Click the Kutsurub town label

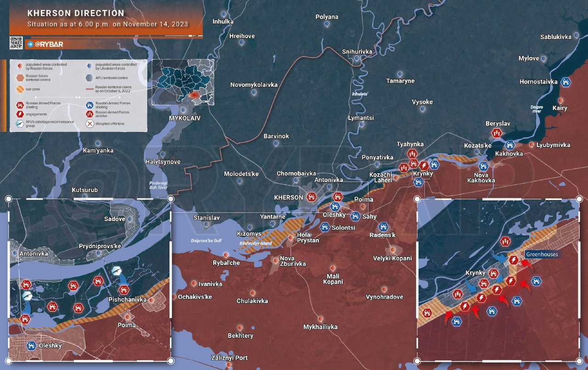coord(85,190)
